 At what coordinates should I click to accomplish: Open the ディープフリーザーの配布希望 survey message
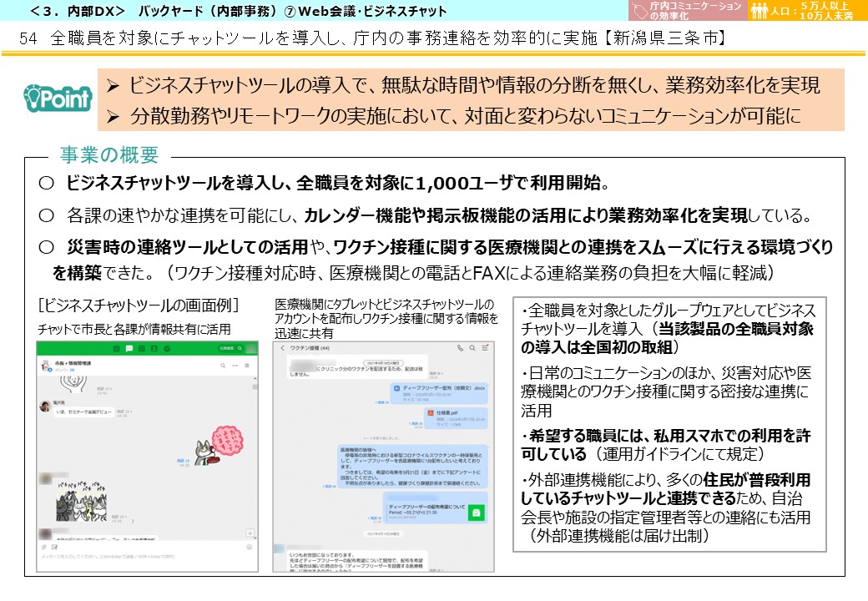click(x=426, y=508)
